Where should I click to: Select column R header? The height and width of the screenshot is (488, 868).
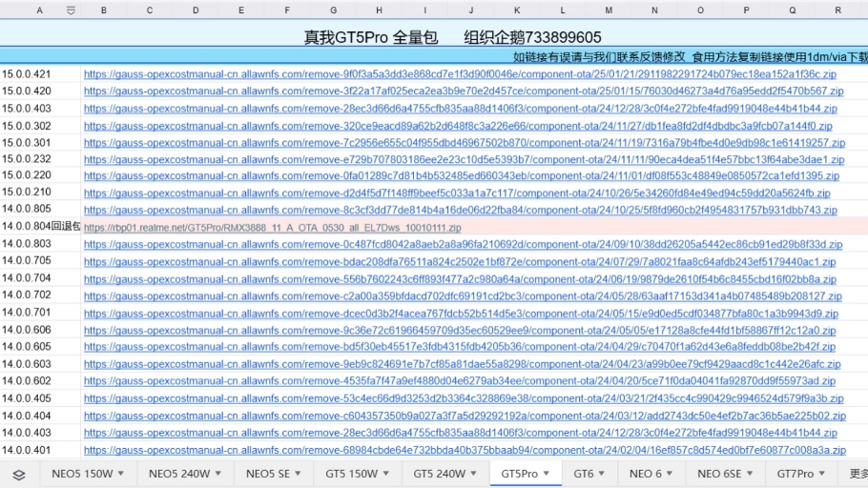tap(838, 10)
